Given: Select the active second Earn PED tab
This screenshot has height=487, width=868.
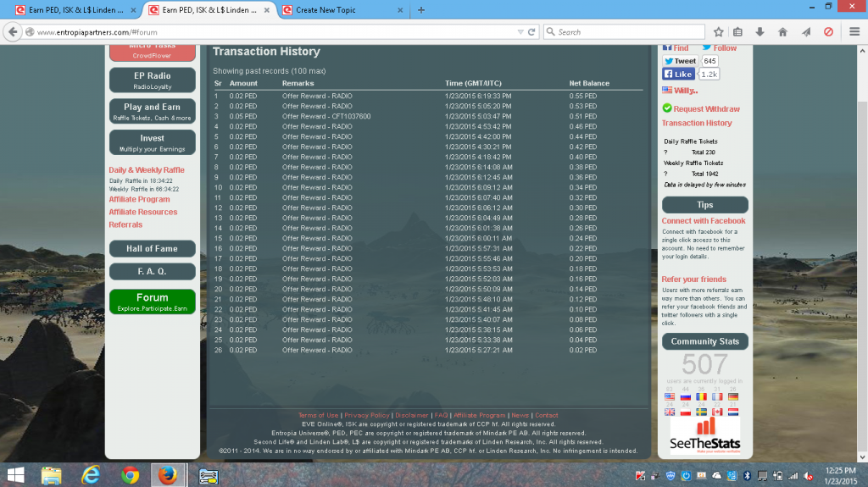Looking at the screenshot, I should (209, 10).
